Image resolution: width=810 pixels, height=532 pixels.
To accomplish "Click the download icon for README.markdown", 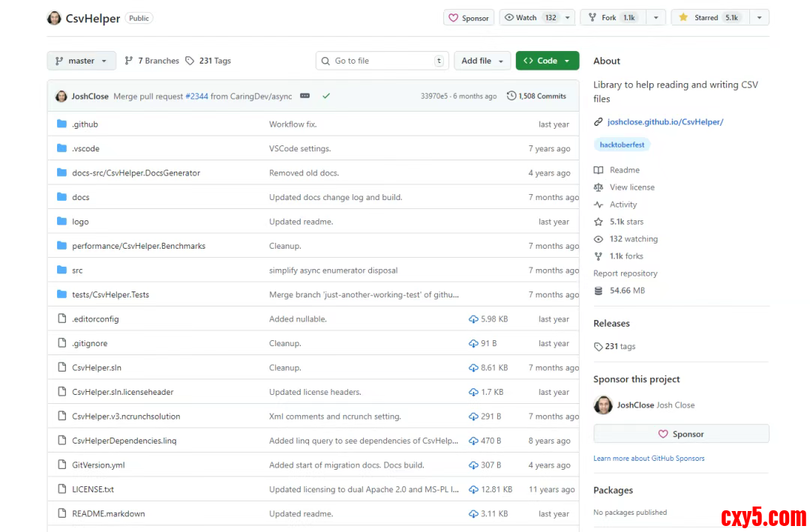I will (473, 514).
